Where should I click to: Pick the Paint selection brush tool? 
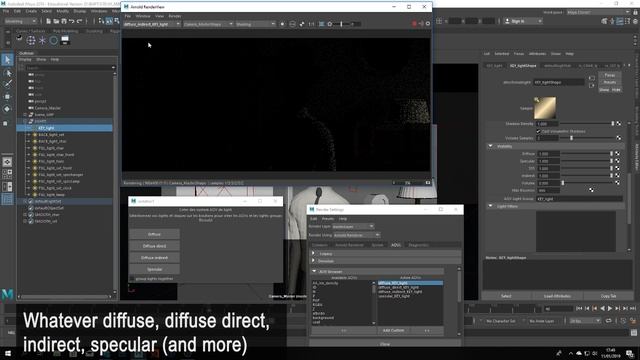coord(7,84)
